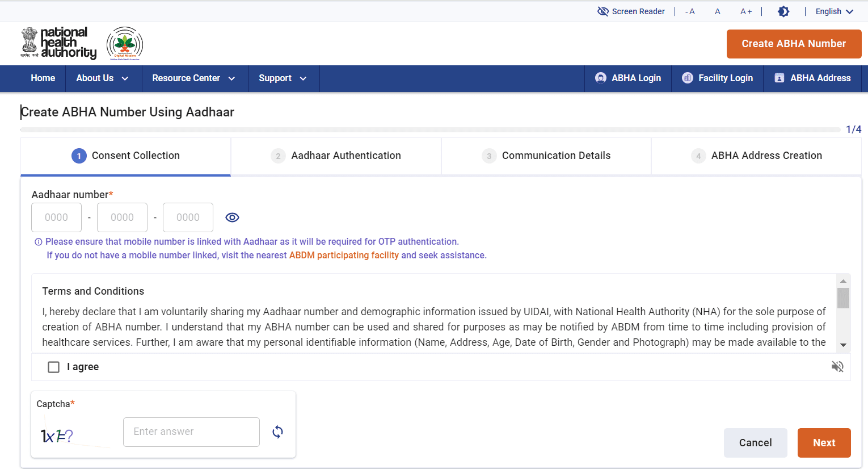Open the ABDM participating facility link
Image resolution: width=868 pixels, height=469 pixels.
[344, 255]
